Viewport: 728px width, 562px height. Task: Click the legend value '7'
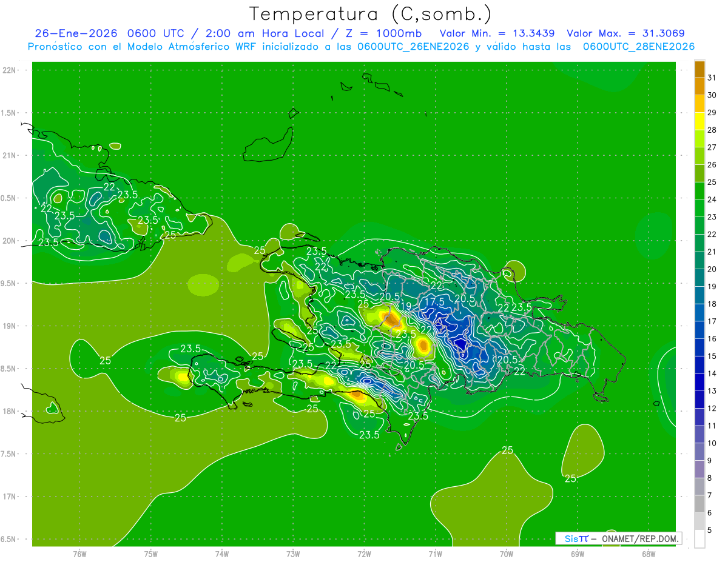coord(710,495)
